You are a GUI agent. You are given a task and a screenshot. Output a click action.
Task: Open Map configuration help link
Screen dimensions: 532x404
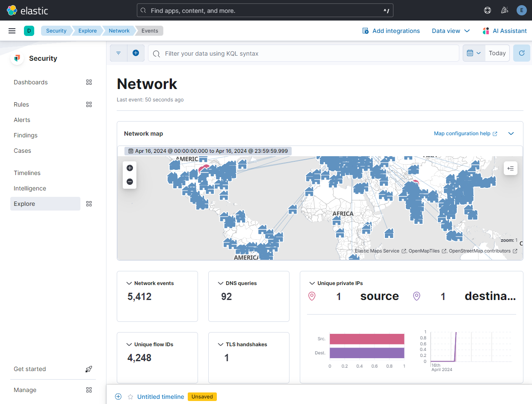coord(465,134)
